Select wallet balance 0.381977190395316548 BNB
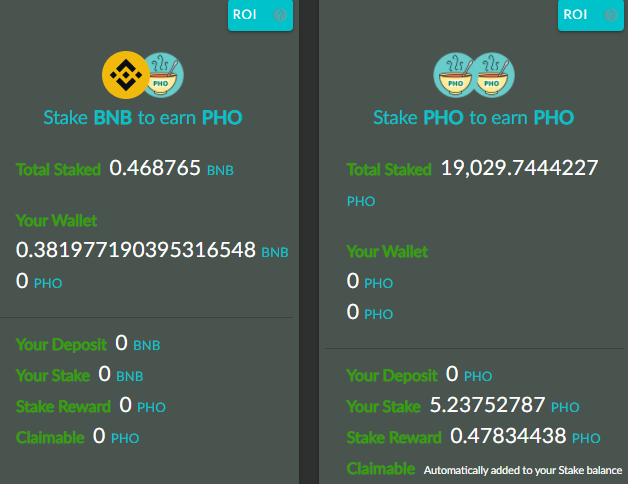628x484 pixels. [x=152, y=250]
